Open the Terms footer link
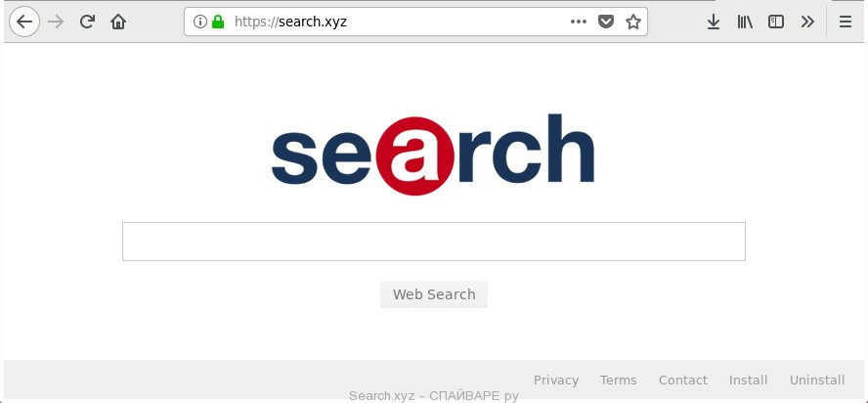868x403 pixels. coord(619,381)
